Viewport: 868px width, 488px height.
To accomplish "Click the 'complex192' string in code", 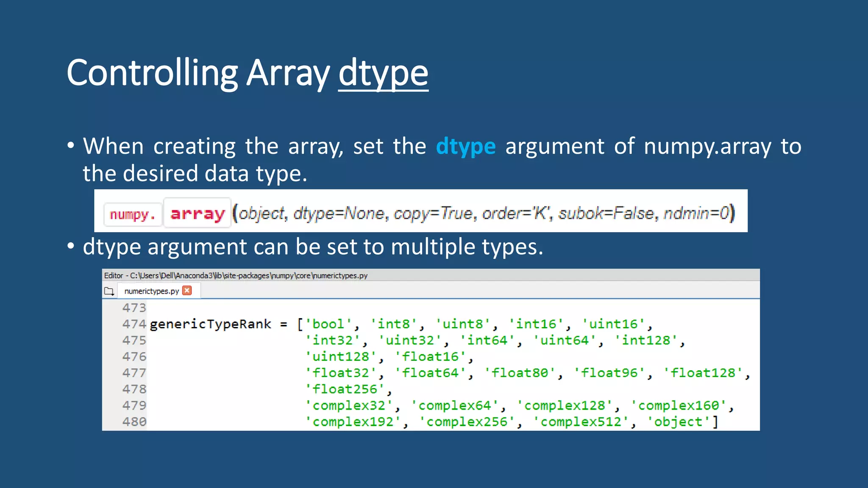I will point(353,421).
